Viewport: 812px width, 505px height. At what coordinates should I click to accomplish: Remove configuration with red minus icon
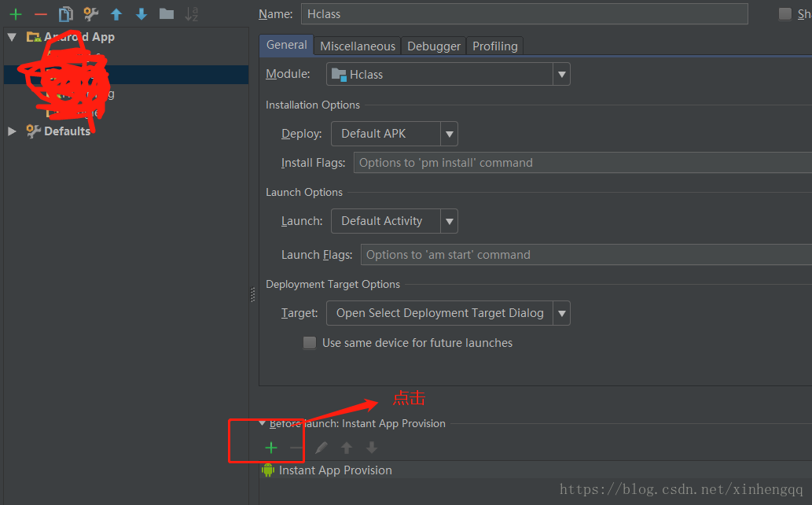click(41, 14)
